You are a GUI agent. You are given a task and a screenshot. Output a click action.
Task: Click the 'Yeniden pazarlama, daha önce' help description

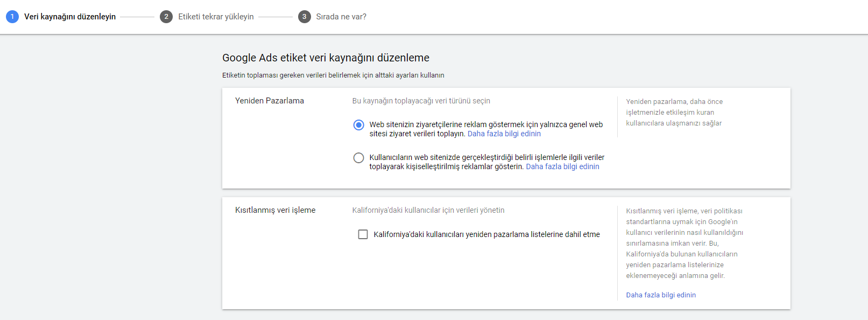[x=674, y=112]
